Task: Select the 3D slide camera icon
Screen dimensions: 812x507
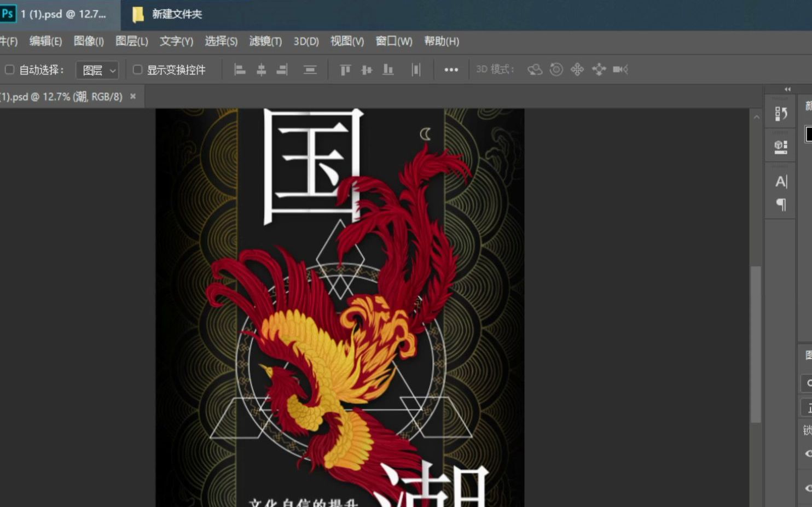Action: pos(599,69)
